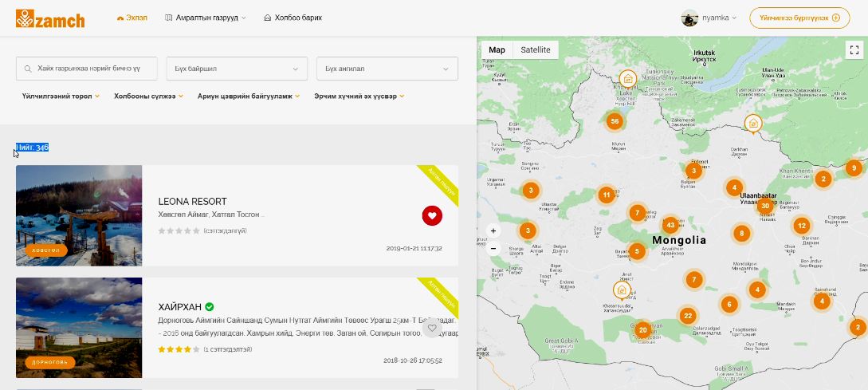The height and width of the screenshot is (390, 868).
Task: Open the LEONA RESORT listing title
Action: click(x=193, y=202)
